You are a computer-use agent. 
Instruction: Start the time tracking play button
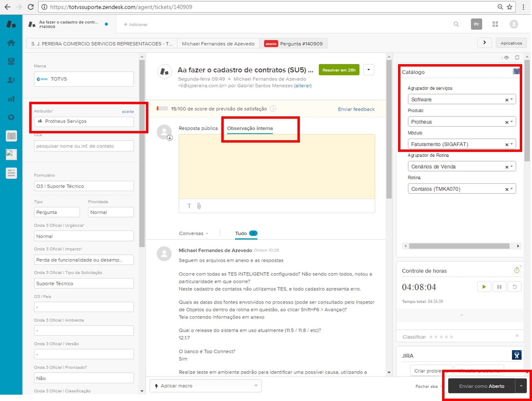click(x=484, y=287)
